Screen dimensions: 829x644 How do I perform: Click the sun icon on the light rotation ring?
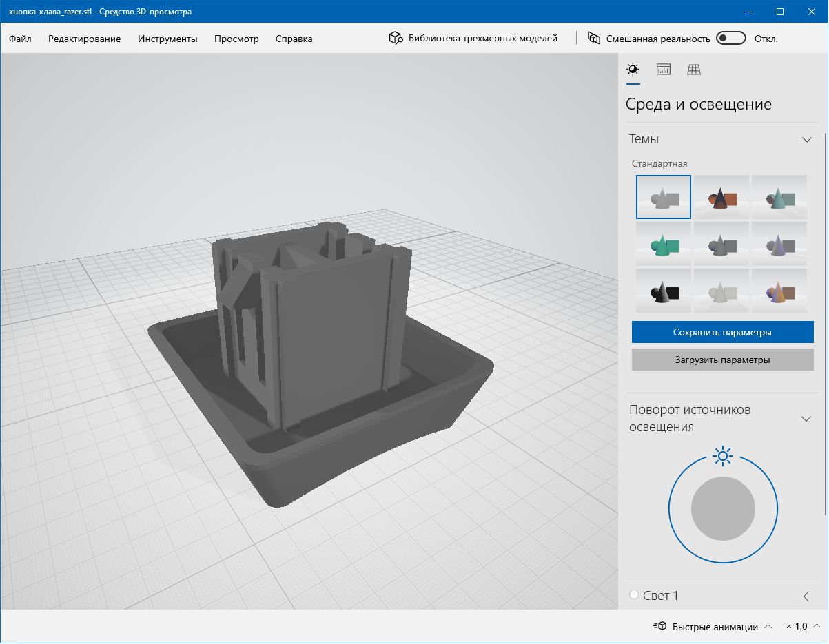[x=722, y=456]
